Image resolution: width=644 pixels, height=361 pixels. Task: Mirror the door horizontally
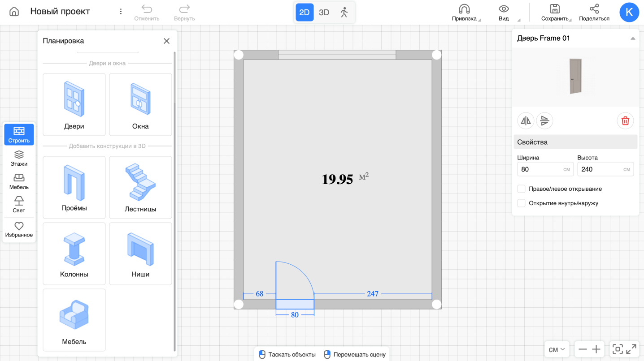526,120
